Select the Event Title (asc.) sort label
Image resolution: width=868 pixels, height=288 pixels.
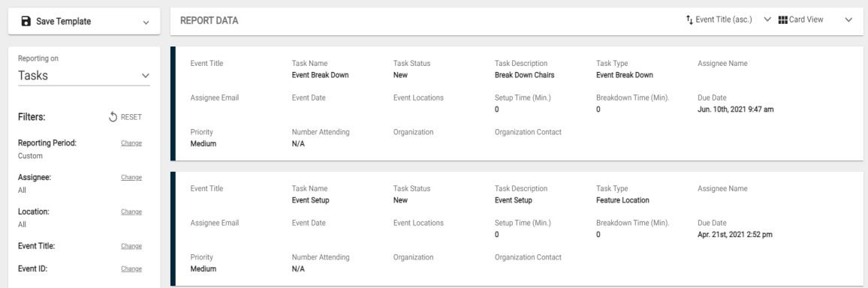724,19
